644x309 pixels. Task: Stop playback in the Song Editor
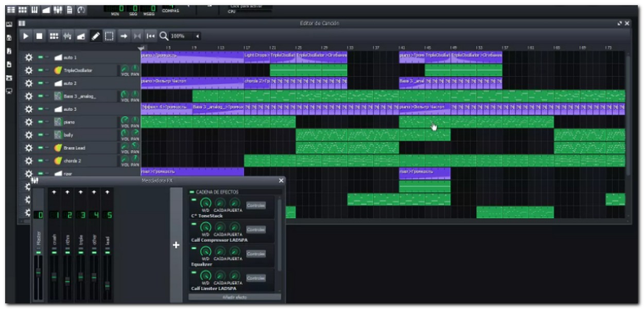pos(40,36)
